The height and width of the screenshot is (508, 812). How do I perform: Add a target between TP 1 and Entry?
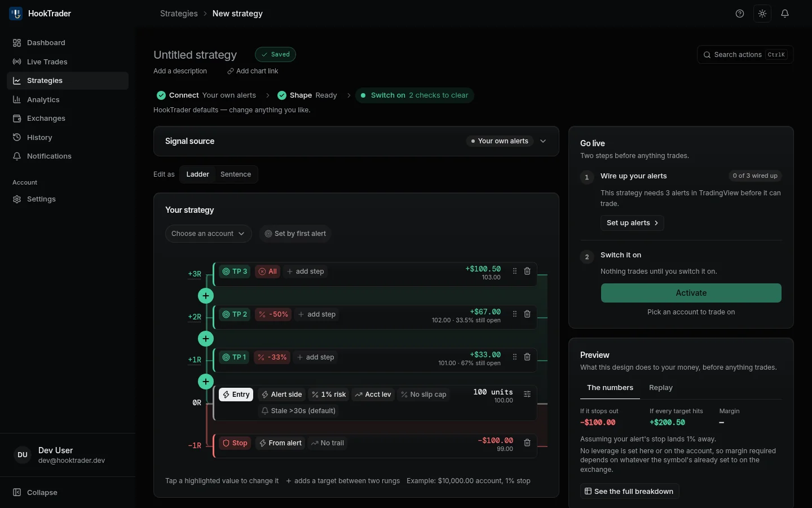pyautogui.click(x=206, y=382)
